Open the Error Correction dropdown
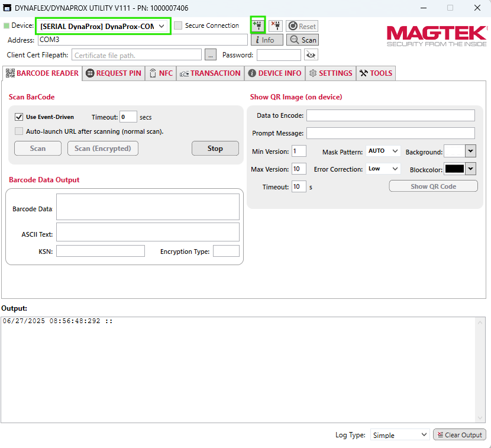The image size is (491, 448). pos(383,169)
